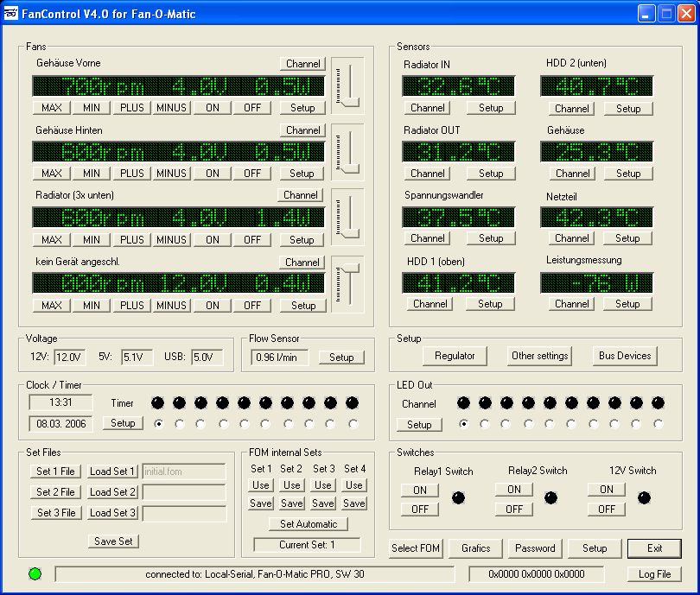The width and height of the screenshot is (700, 595).
Task: Click the Relay1 Switch status LED
Action: 458,497
